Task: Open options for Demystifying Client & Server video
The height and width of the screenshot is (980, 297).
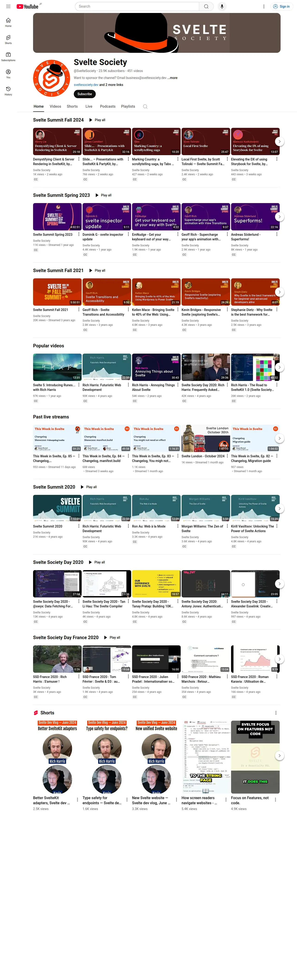Action: [x=79, y=159]
